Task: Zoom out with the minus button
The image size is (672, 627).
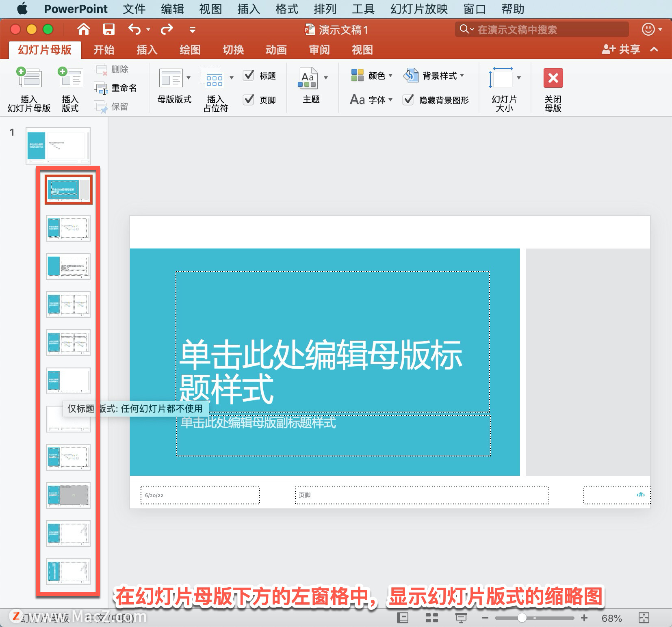Action: pos(485,618)
